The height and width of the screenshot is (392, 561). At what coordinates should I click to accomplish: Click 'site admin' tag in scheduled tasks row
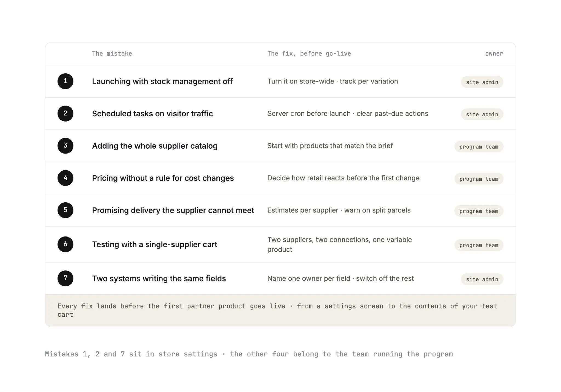(x=482, y=114)
